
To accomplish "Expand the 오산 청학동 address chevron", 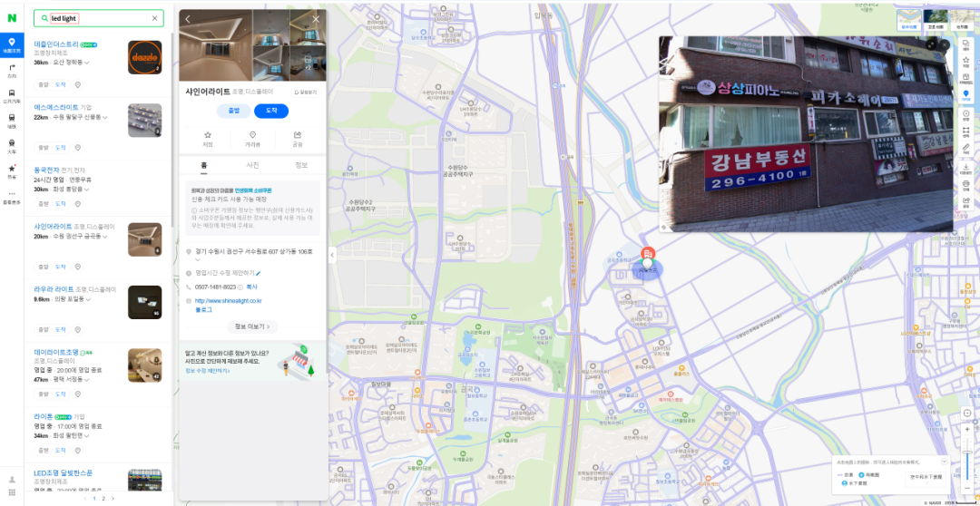I will click(x=87, y=63).
